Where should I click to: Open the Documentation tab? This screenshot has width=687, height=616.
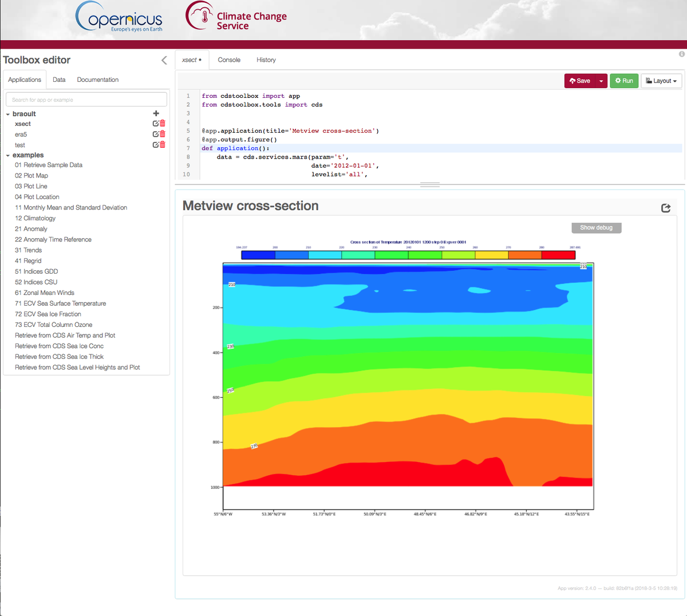[98, 80]
